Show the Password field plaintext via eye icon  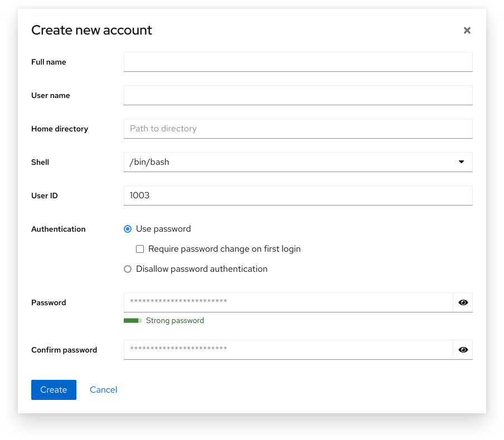463,302
